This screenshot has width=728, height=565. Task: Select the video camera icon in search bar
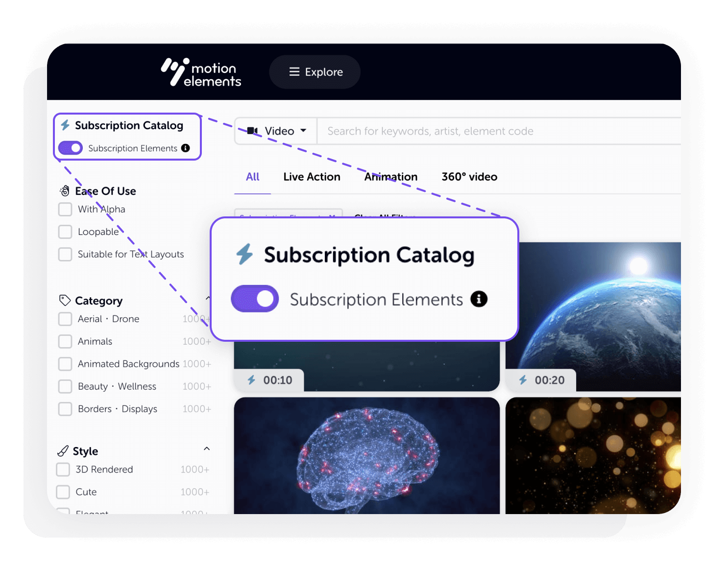[x=253, y=131]
